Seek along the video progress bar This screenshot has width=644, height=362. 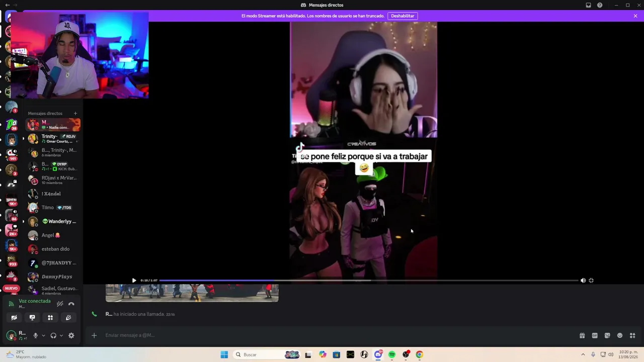point(369,281)
